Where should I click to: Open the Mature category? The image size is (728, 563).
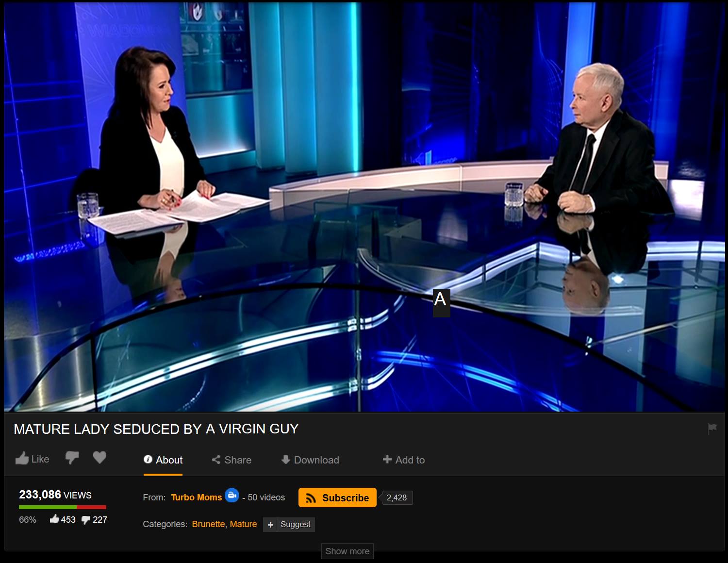click(x=243, y=524)
